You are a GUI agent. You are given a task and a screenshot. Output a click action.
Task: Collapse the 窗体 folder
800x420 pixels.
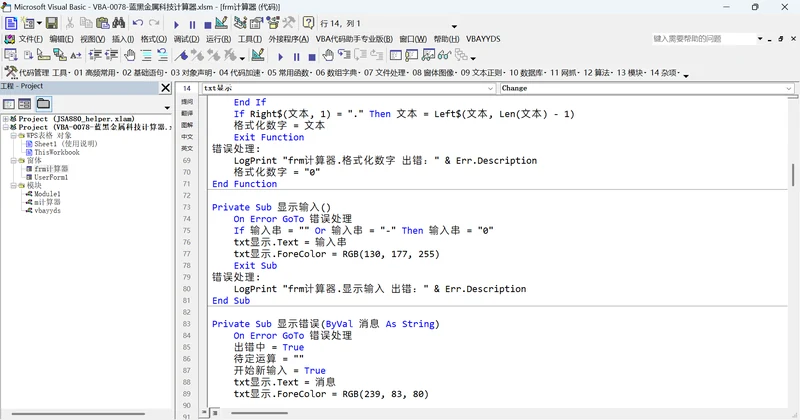[x=14, y=160]
